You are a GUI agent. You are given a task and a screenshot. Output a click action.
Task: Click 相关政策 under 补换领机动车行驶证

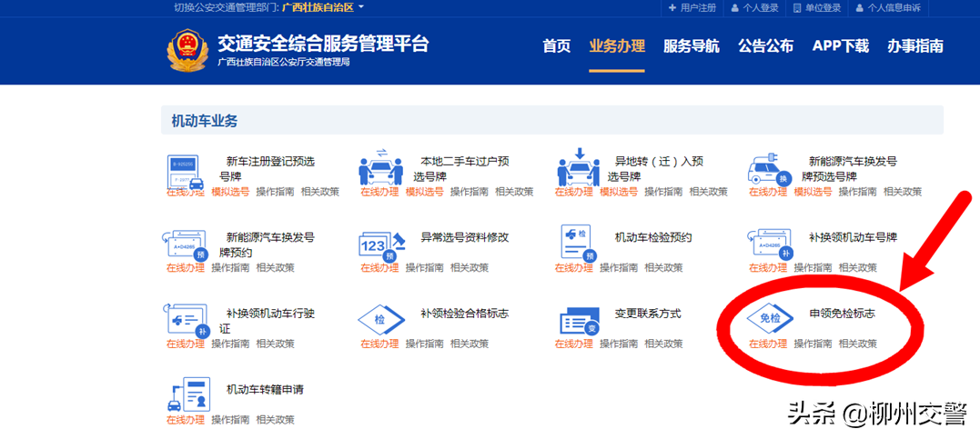(x=275, y=344)
